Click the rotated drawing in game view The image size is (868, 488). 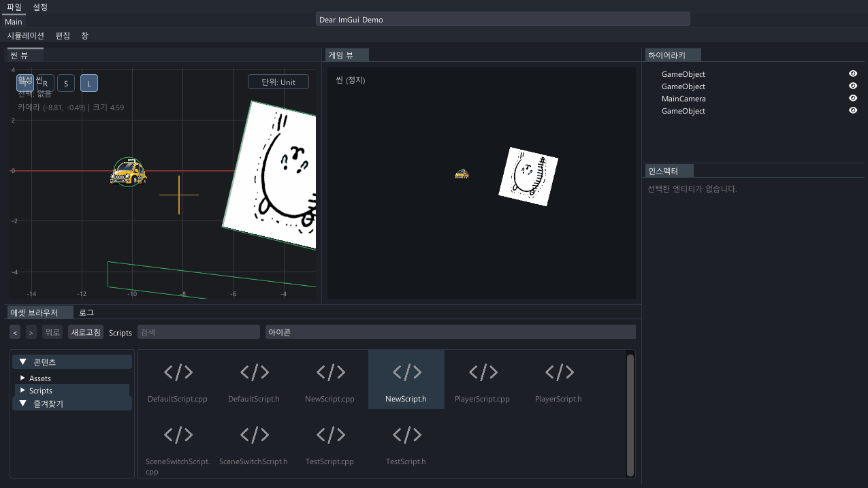[528, 176]
